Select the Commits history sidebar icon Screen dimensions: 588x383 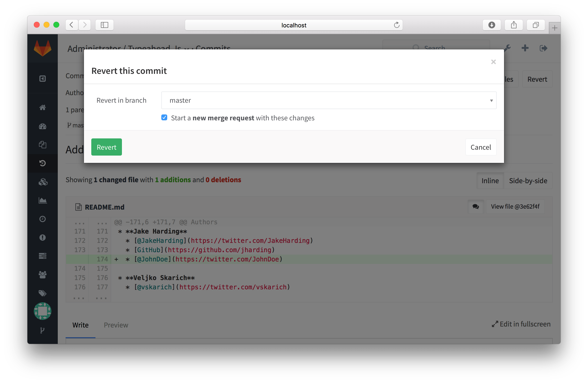43,163
